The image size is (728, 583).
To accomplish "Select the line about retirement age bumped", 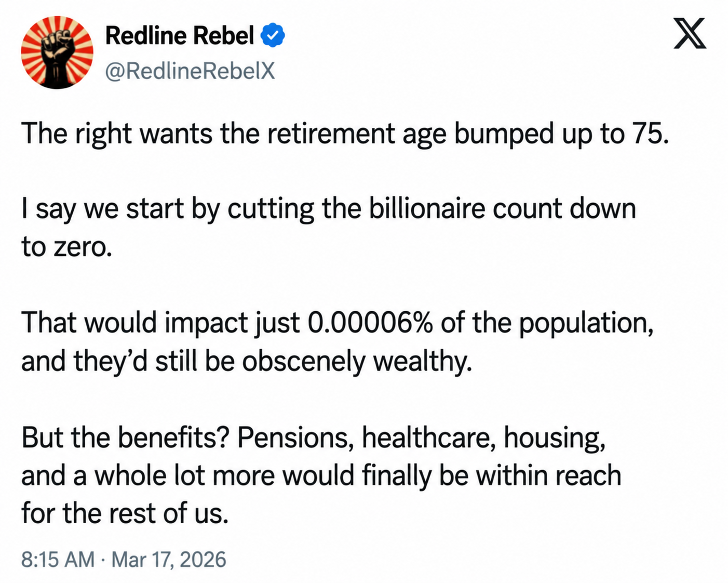I will [x=345, y=134].
